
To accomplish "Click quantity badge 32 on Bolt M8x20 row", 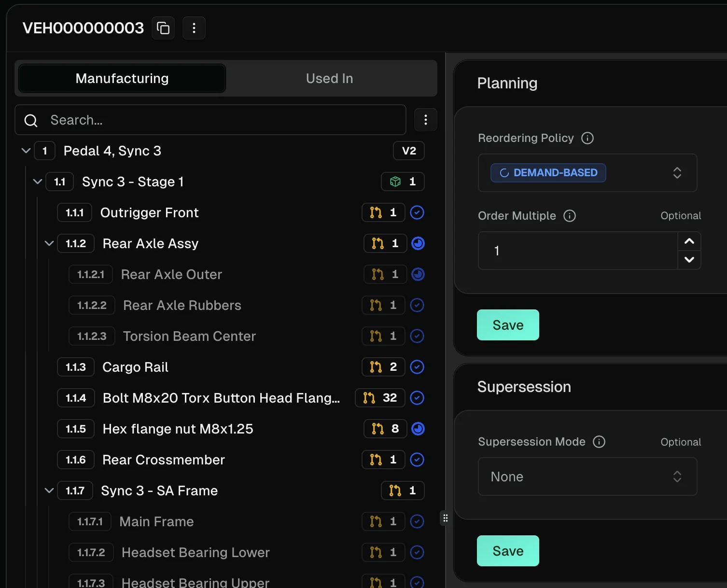I will click(x=380, y=398).
